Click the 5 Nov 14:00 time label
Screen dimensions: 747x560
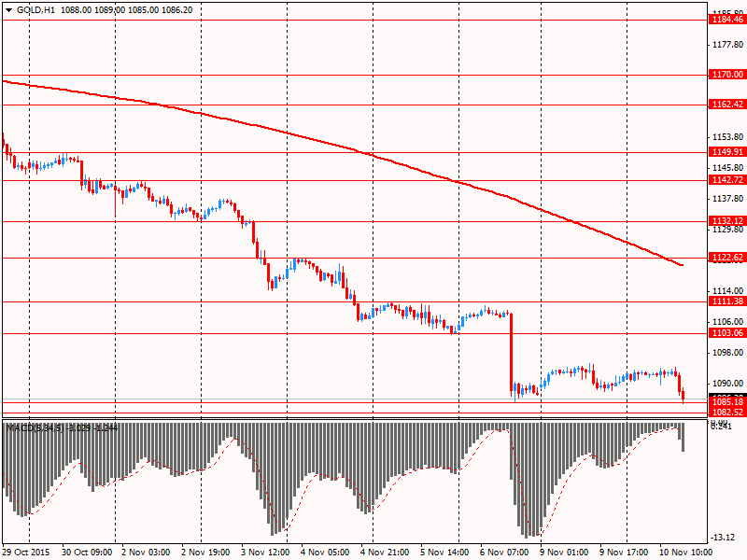(444, 553)
